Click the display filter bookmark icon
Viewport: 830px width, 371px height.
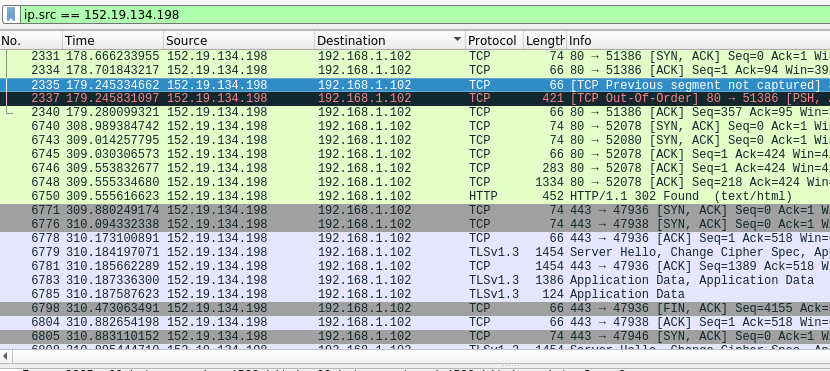point(11,14)
